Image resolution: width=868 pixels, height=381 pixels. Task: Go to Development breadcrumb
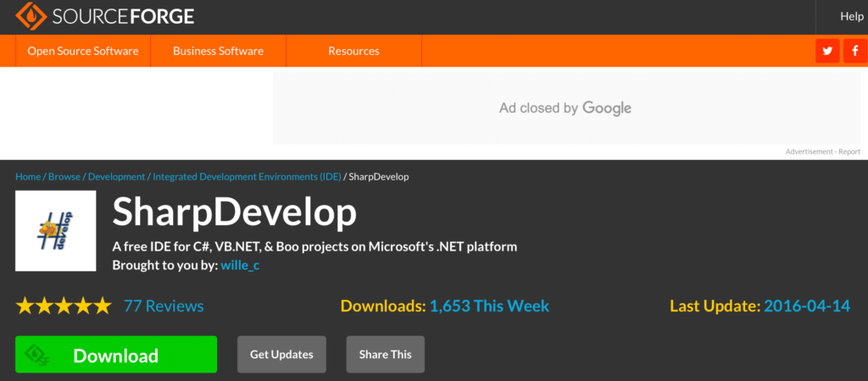116,177
